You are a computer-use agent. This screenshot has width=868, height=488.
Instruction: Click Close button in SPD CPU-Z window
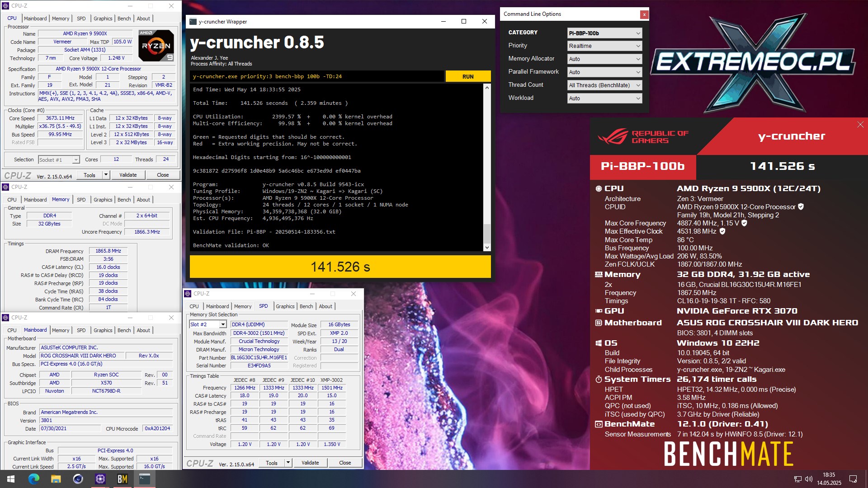tap(345, 463)
